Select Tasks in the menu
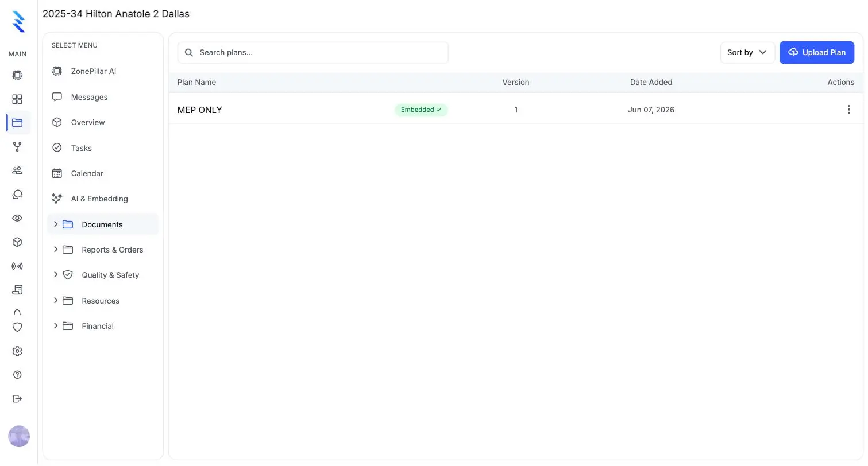The height and width of the screenshot is (466, 868). click(x=103, y=148)
